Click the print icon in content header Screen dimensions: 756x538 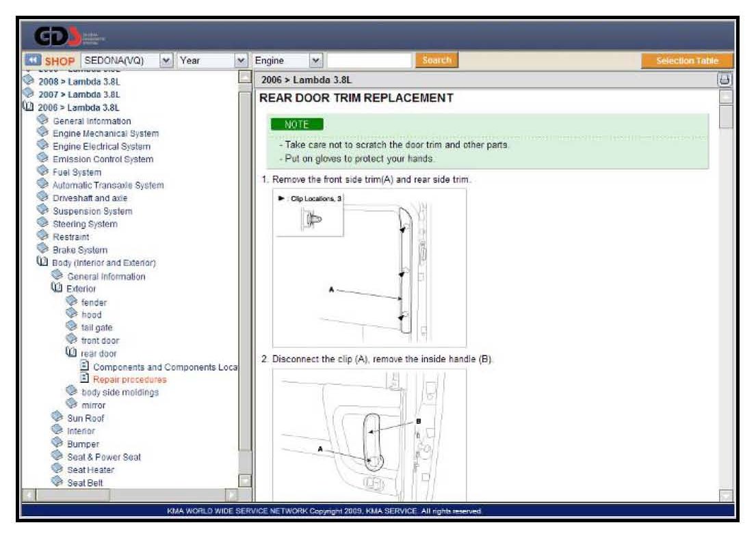(x=725, y=80)
